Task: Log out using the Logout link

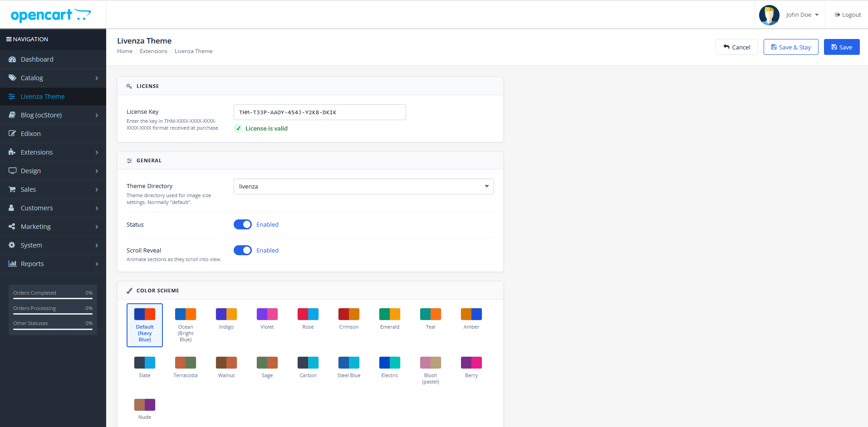Action: tap(848, 15)
